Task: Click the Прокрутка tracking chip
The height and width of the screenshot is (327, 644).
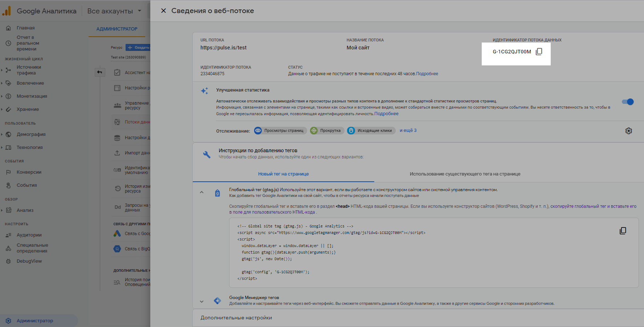Action: 327,131
